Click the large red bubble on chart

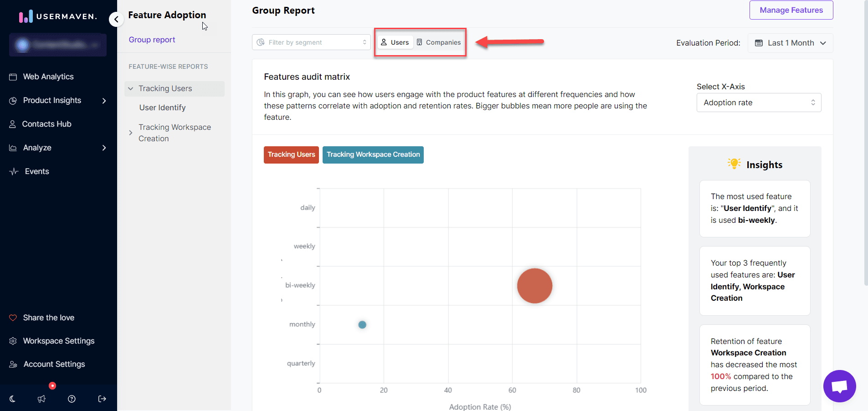[x=534, y=286]
